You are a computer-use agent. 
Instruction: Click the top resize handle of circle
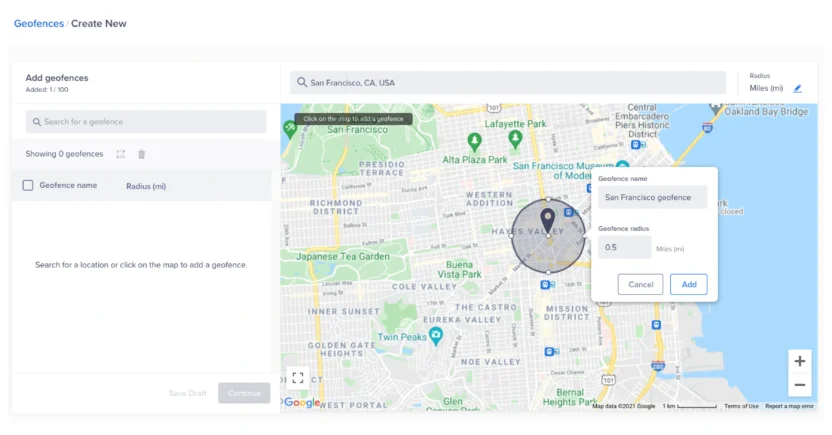click(x=548, y=199)
